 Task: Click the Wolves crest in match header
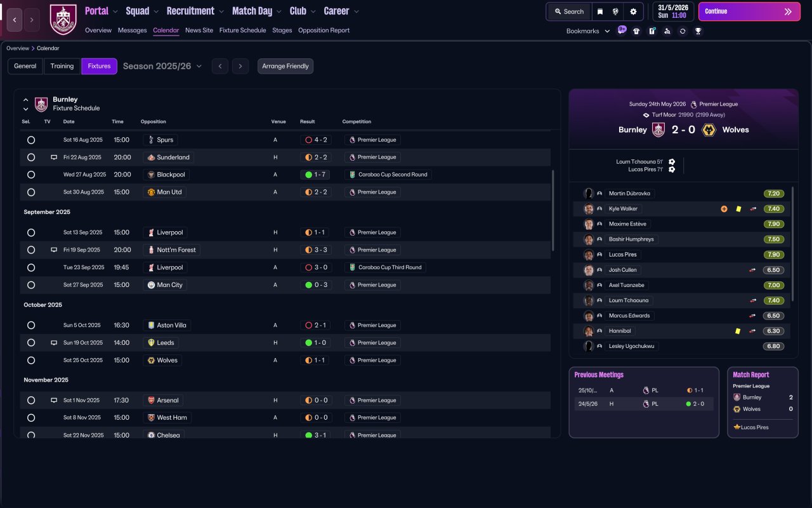709,130
